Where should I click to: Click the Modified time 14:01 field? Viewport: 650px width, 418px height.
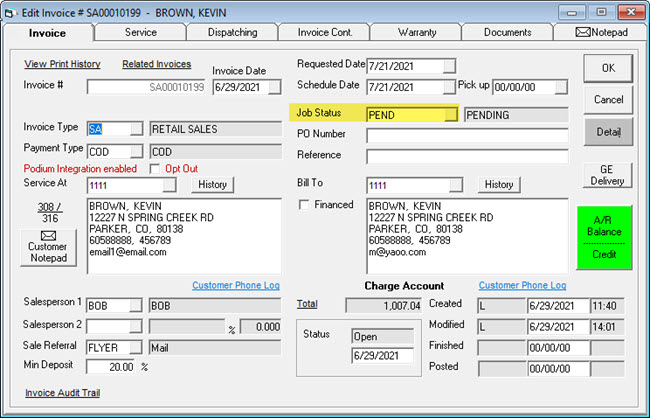pyautogui.click(x=607, y=327)
